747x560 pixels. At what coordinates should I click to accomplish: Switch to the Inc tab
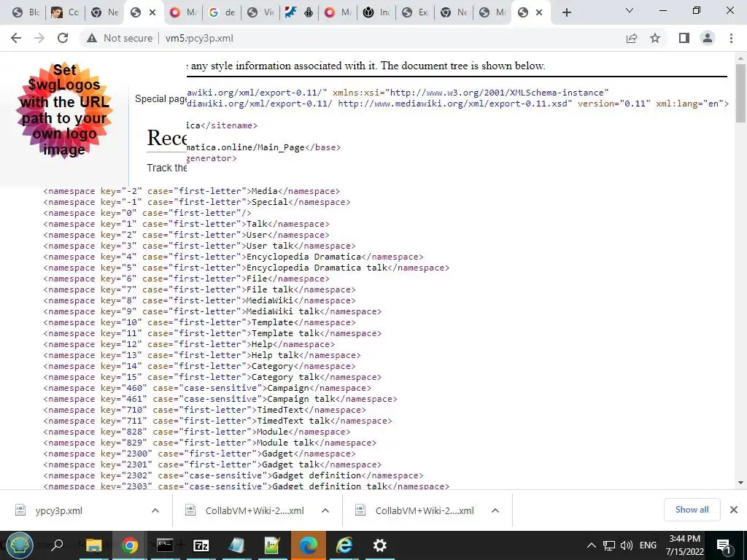pos(376,12)
